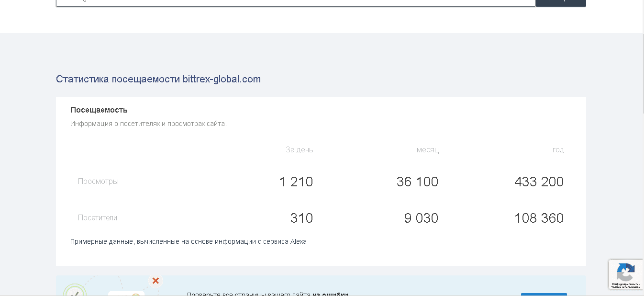The image size is (644, 296).
Task: Click the red X icon in banner
Action: tap(155, 281)
